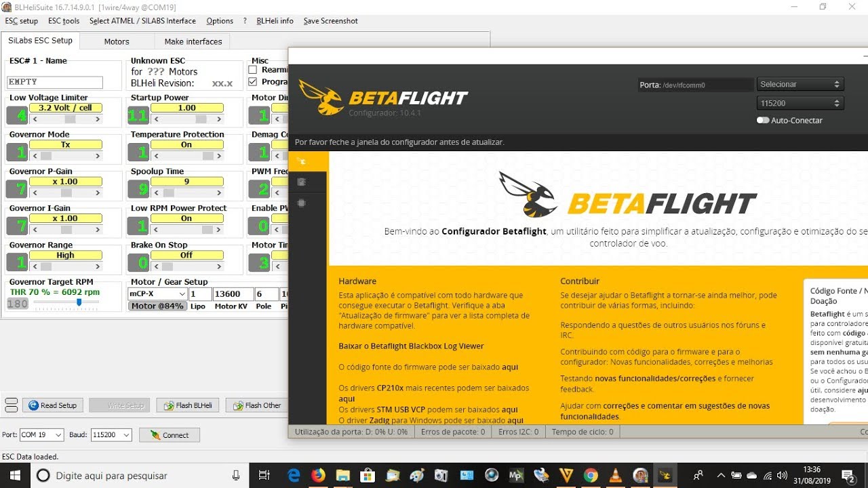Image resolution: width=868 pixels, height=488 pixels.
Task: Click the Flash BLHeli button
Action: [188, 405]
